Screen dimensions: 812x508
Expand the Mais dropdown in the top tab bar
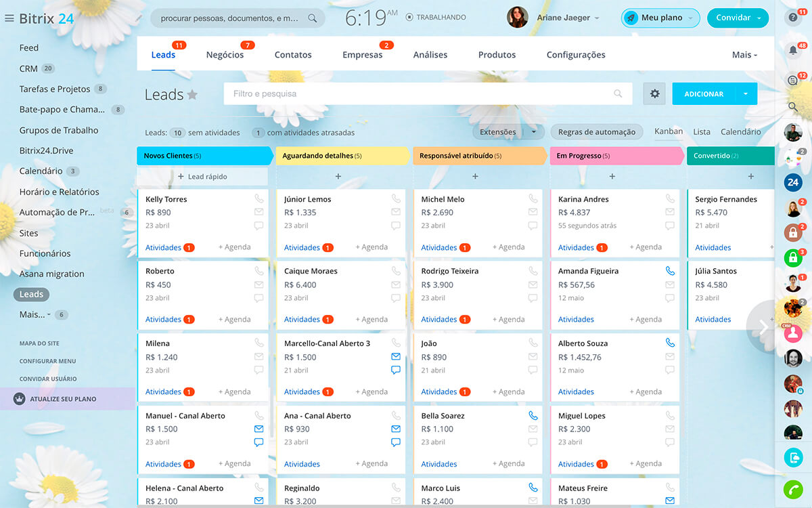coord(744,55)
